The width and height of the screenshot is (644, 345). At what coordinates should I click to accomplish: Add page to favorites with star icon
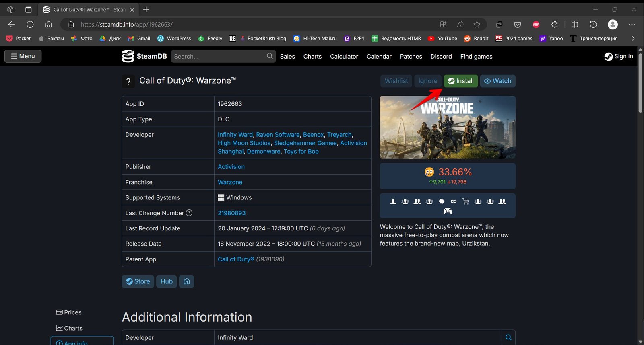(477, 25)
